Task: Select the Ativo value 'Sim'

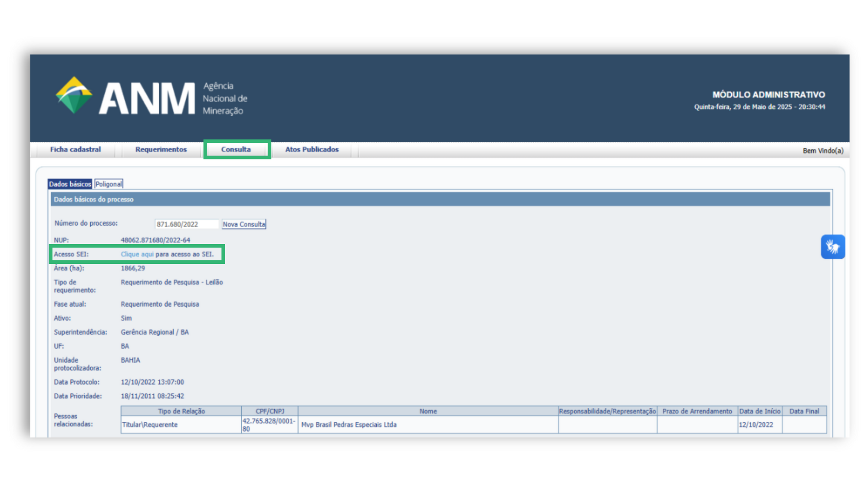Action: click(x=126, y=318)
